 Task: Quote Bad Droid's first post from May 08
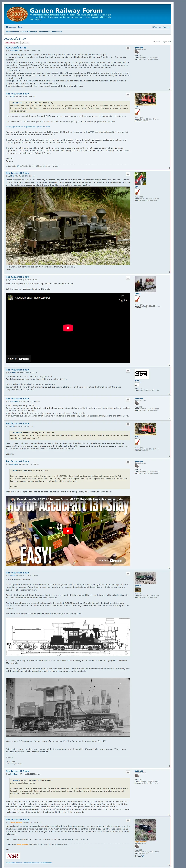click(x=128, y=48)
